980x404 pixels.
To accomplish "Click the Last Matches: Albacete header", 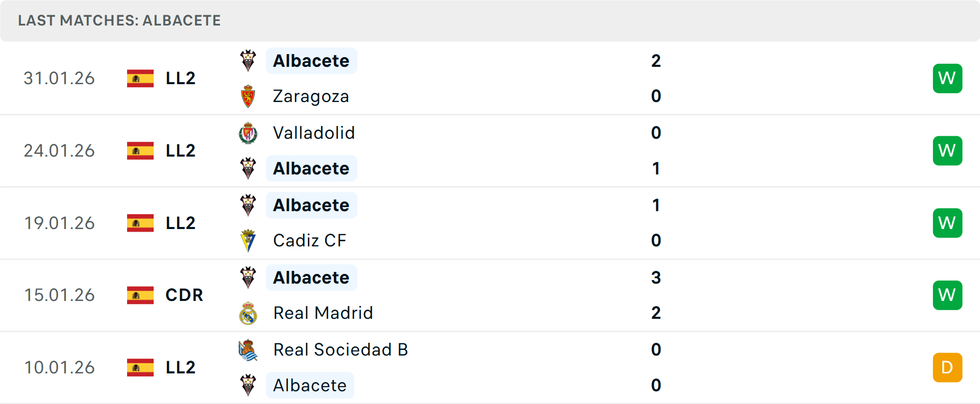I will pos(119,20).
